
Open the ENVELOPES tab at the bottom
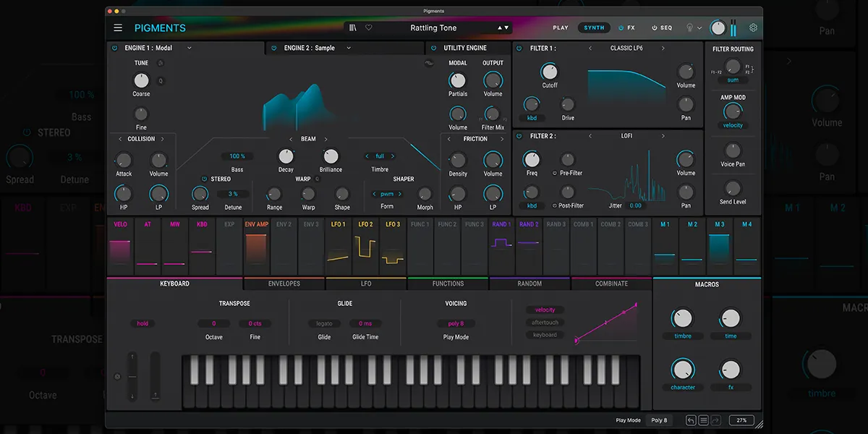click(x=284, y=284)
